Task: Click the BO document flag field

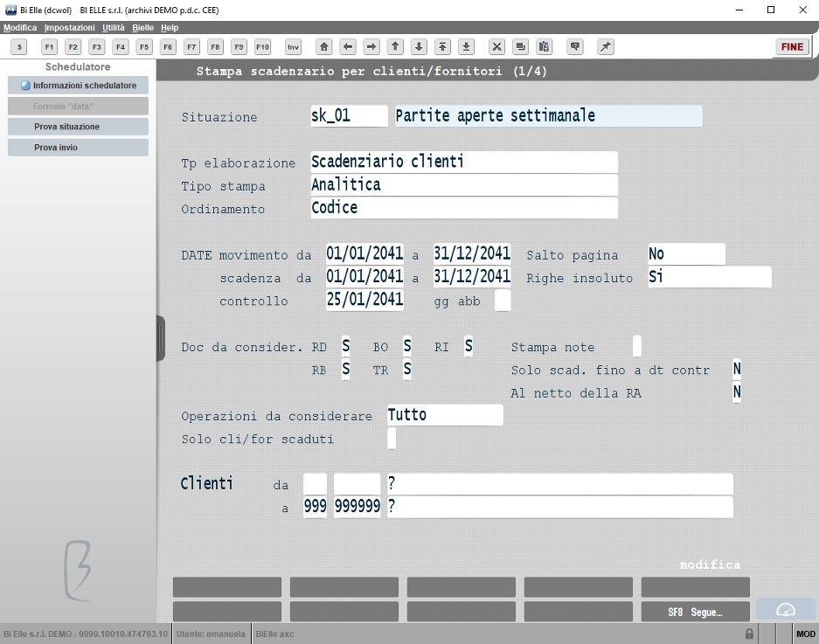Action: click(407, 346)
